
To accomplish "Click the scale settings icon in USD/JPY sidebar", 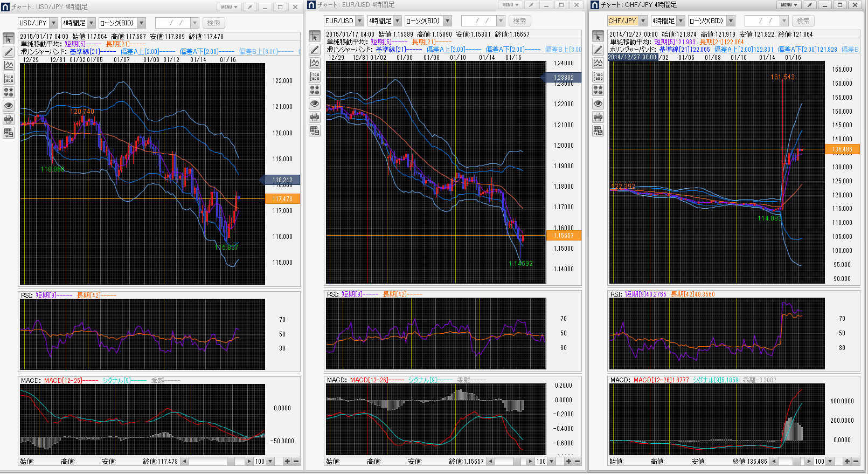I will (9, 79).
